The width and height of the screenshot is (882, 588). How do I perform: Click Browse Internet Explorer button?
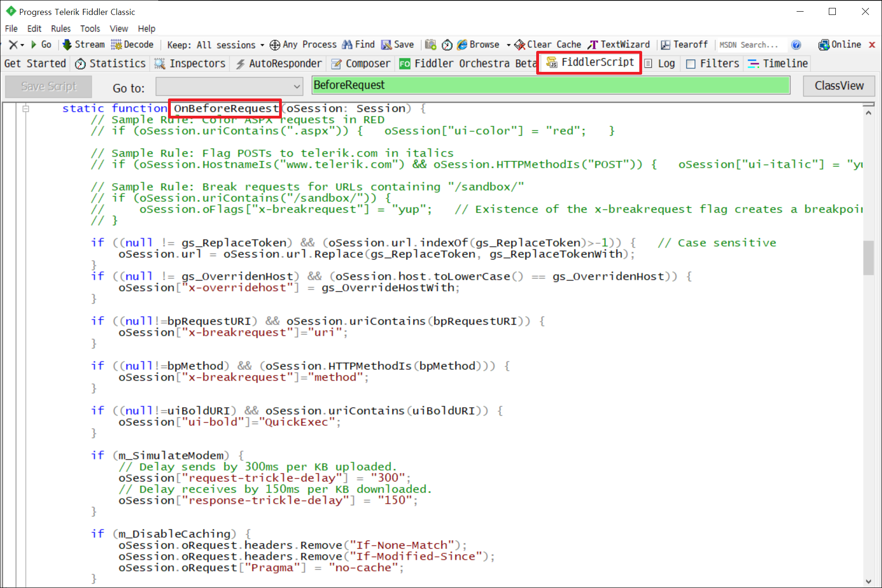478,45
